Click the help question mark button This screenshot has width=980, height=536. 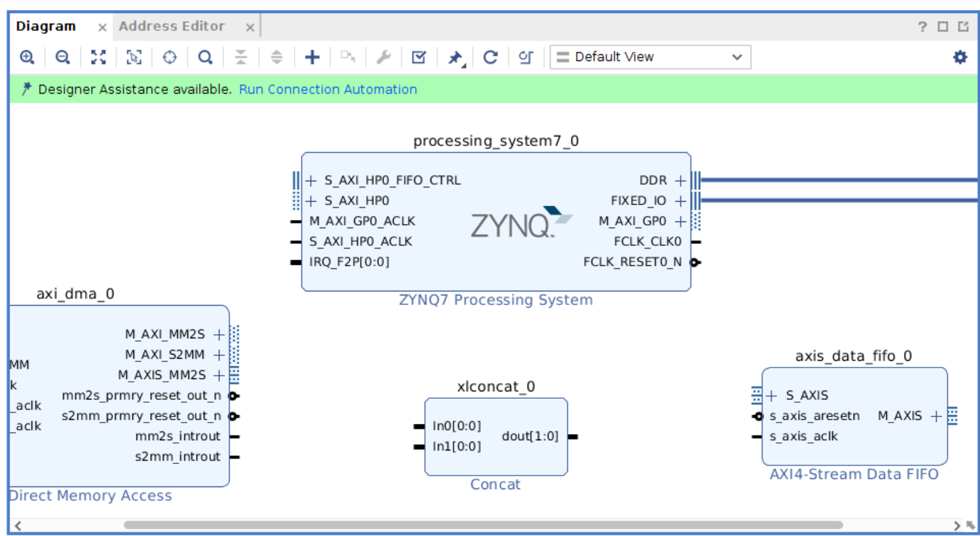[922, 26]
